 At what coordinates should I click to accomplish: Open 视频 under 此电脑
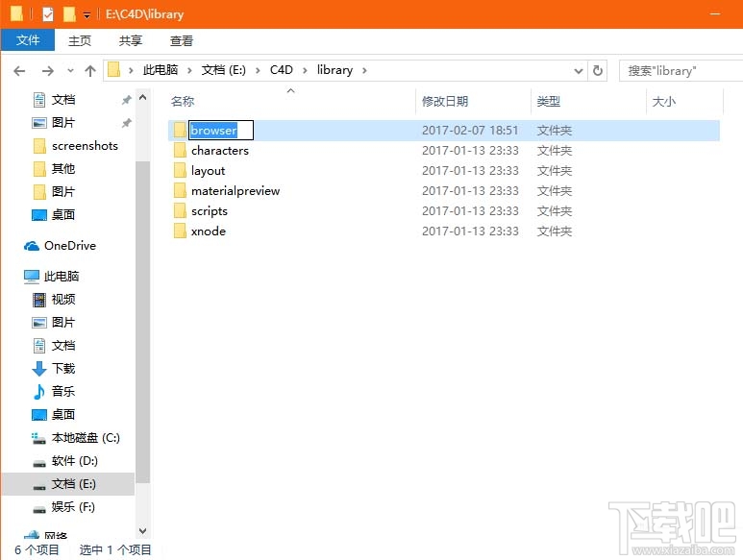point(63,299)
